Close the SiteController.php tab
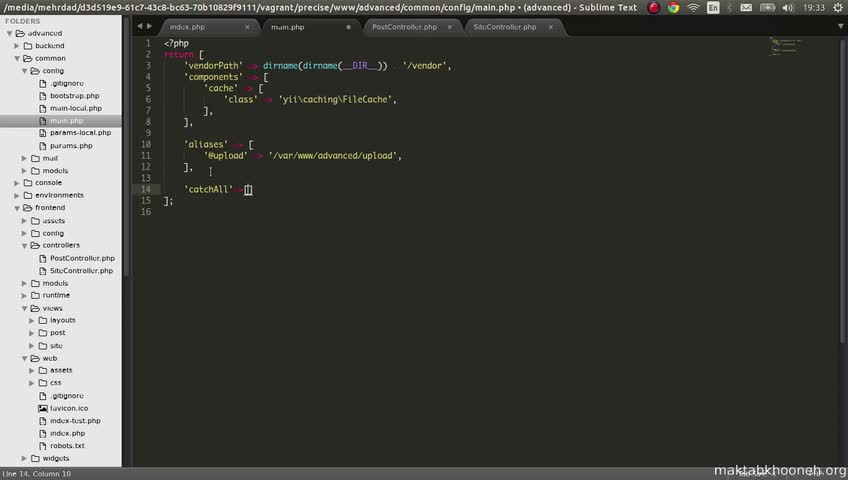Viewport: 848px width, 480px height. [553, 27]
